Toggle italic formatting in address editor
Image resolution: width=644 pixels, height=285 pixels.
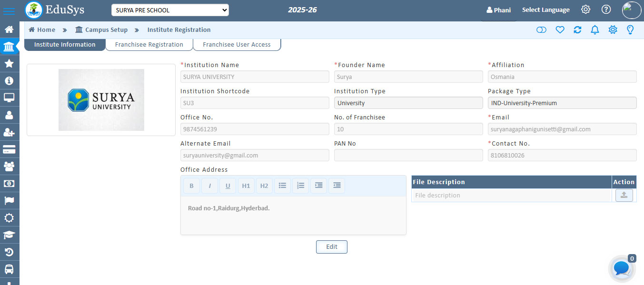pyautogui.click(x=209, y=186)
